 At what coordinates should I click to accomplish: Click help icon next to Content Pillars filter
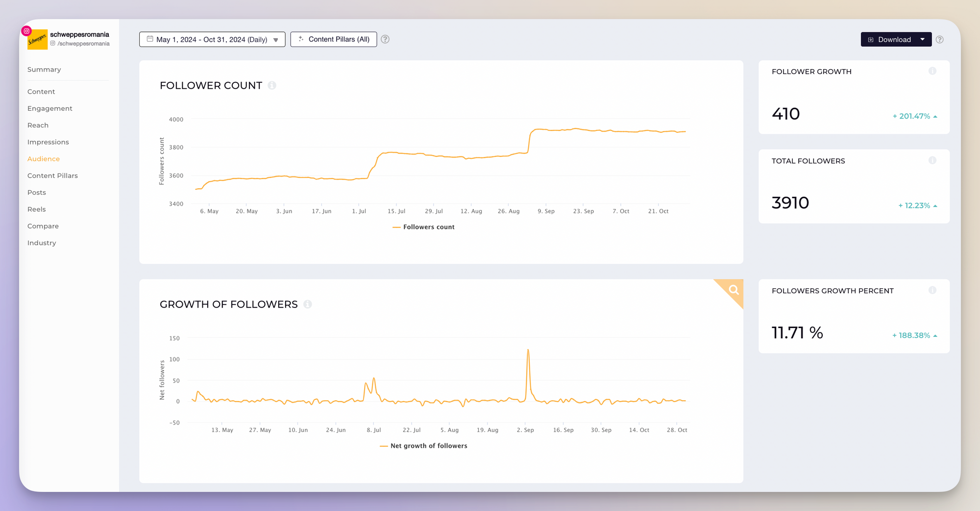[385, 39]
